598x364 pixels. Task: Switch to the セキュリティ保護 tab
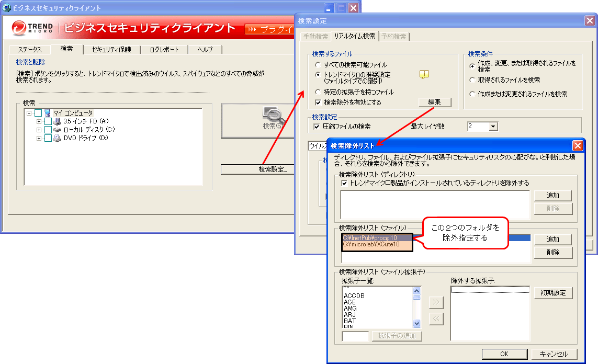point(111,50)
